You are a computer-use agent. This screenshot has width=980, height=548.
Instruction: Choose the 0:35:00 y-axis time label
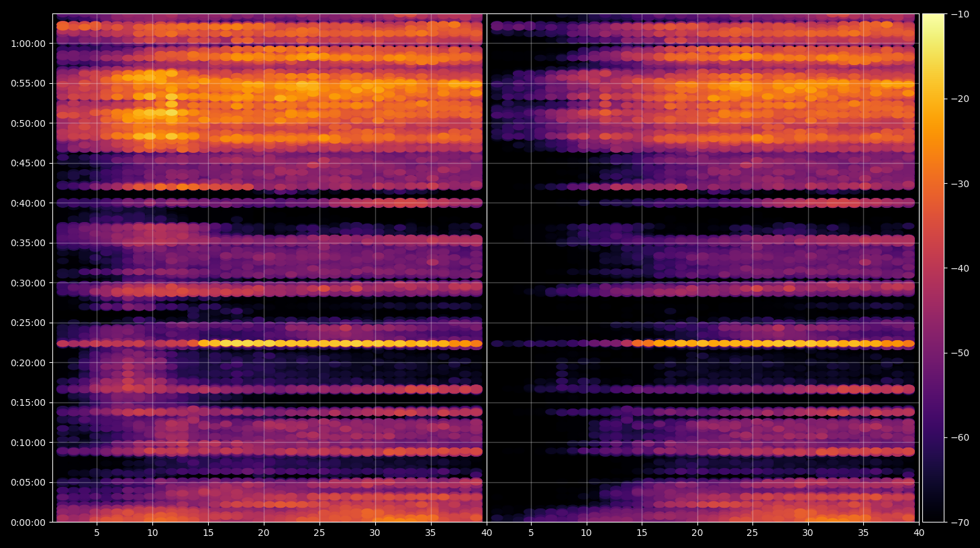[28, 243]
